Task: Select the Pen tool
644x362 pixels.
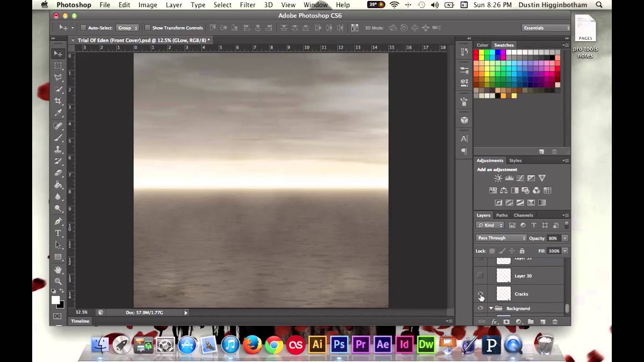Action: pyautogui.click(x=58, y=221)
